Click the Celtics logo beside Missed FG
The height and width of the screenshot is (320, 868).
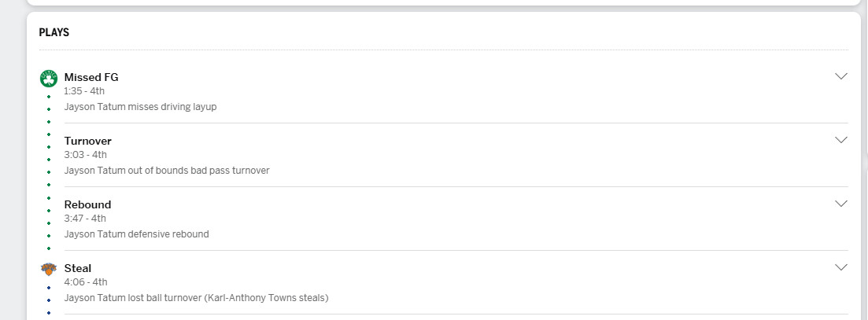pos(49,78)
